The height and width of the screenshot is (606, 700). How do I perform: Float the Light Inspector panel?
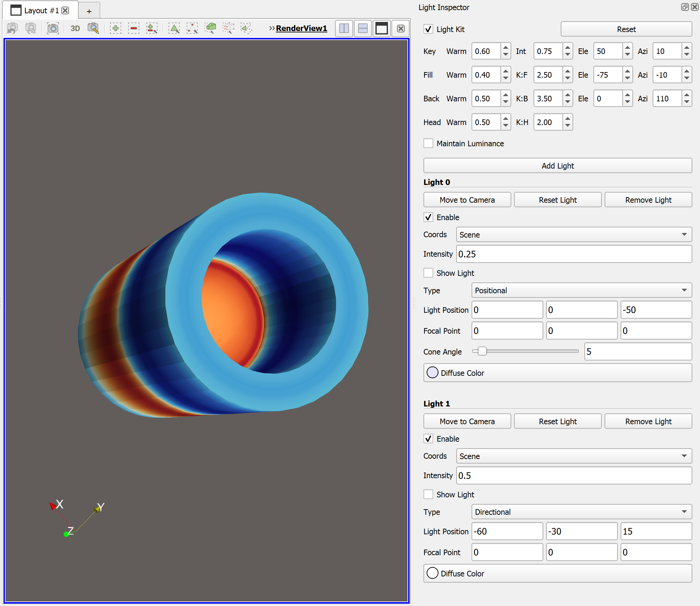coord(685,7)
